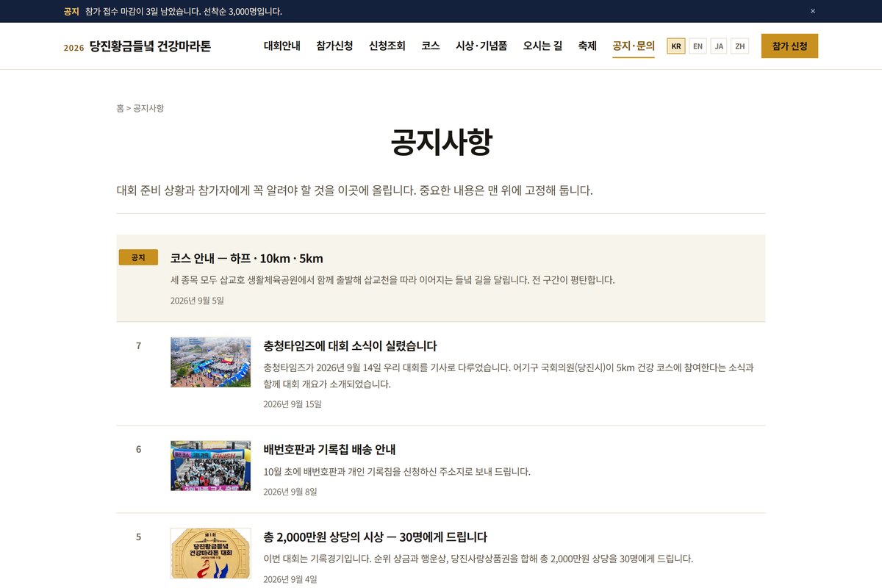Screen dimensions: 882x588
Task: Click banner text 참가 접수 마감이 3일 남았습니다
Action: [143, 11]
